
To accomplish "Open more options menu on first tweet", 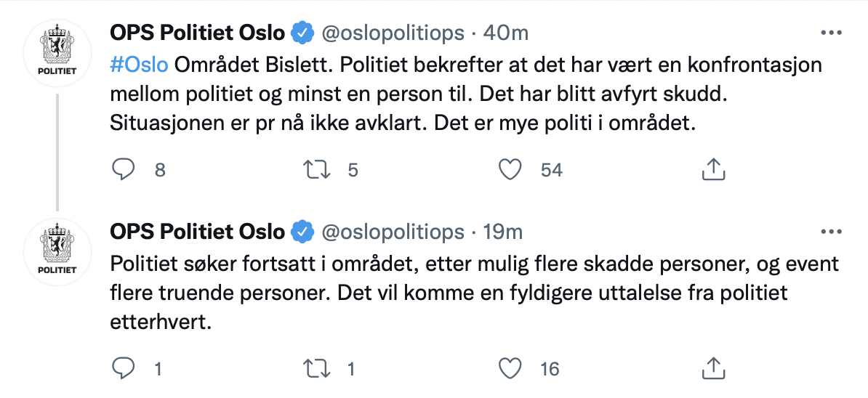I will (831, 33).
